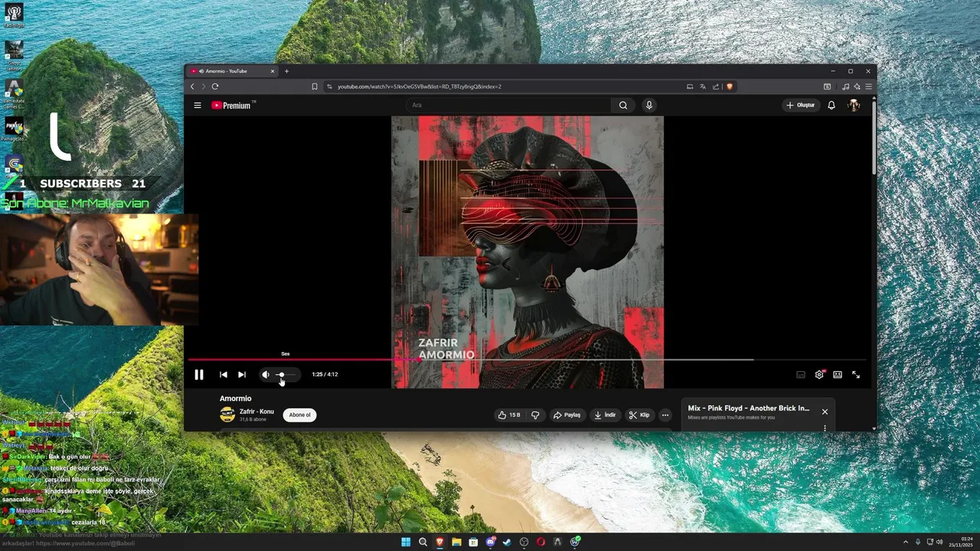Image resolution: width=980 pixels, height=551 pixels.
Task: Toggle the browser sidebar panel
Action: (x=828, y=86)
